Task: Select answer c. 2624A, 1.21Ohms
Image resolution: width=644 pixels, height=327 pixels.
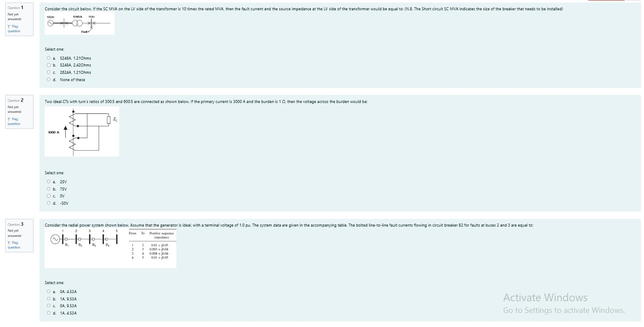Action: point(49,73)
